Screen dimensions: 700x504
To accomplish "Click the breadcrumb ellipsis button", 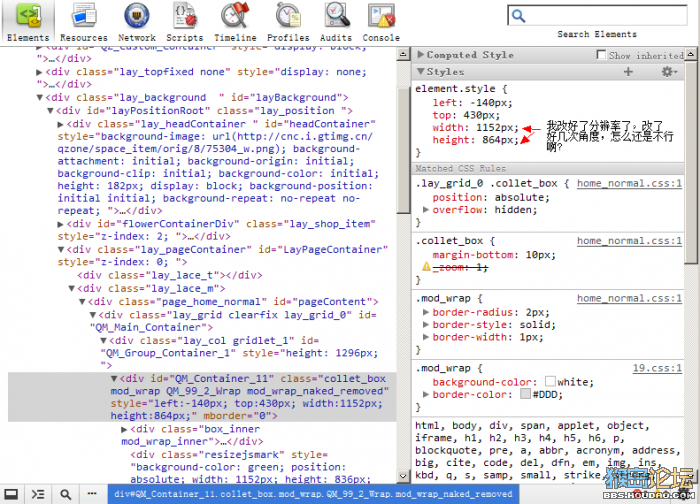I will (92, 494).
